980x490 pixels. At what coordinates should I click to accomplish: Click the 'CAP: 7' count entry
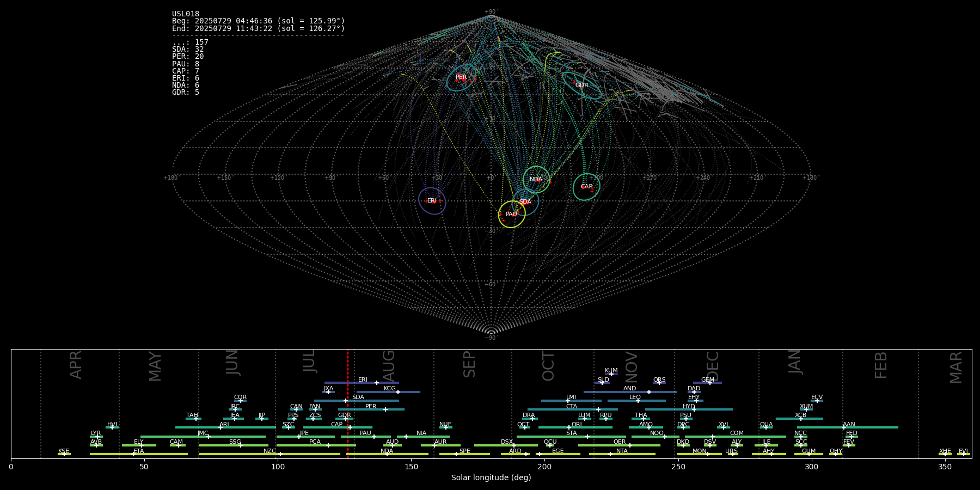[186, 71]
